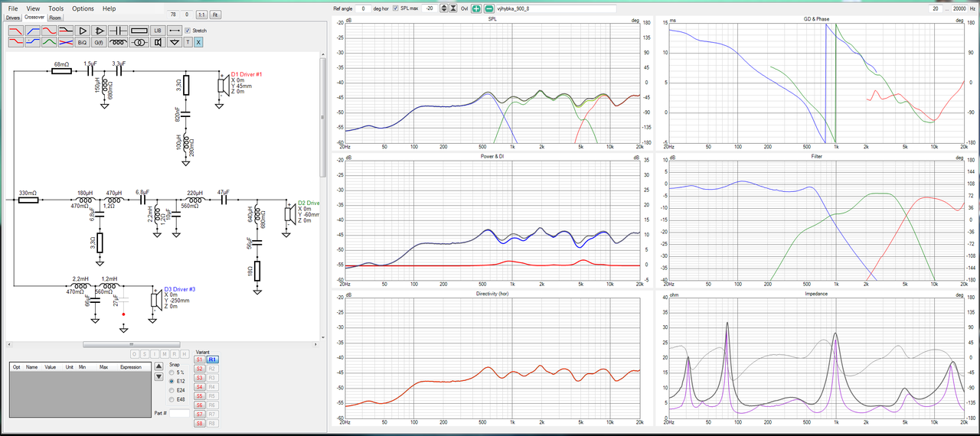
Task: Add second-row blue high-pass active filter
Action: coord(33,42)
